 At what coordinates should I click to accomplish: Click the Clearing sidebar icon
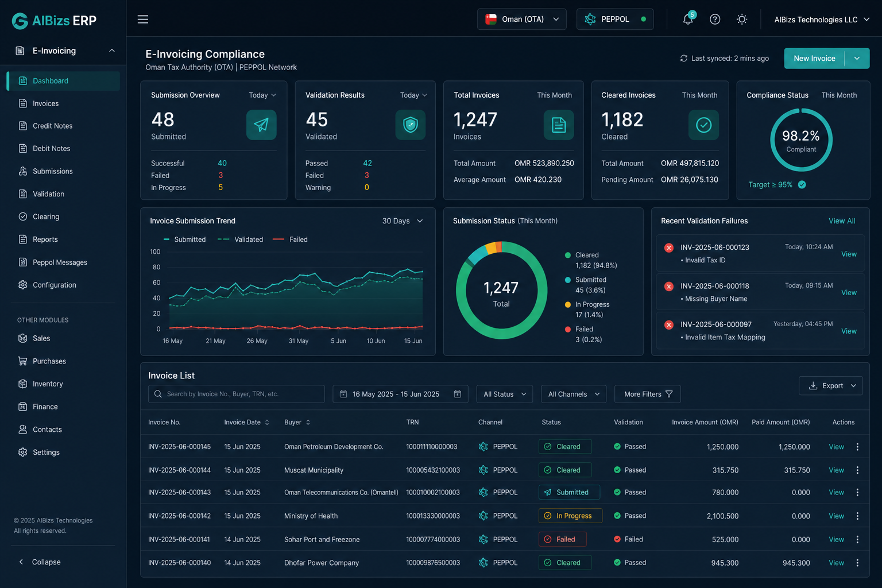(23, 216)
